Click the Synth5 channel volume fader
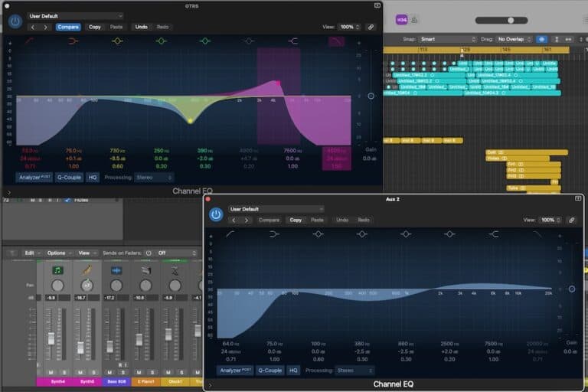 click(x=80, y=348)
